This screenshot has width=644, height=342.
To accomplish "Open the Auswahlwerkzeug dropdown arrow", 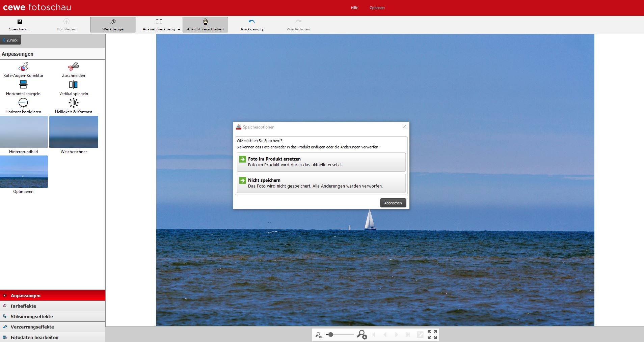I will [179, 30].
